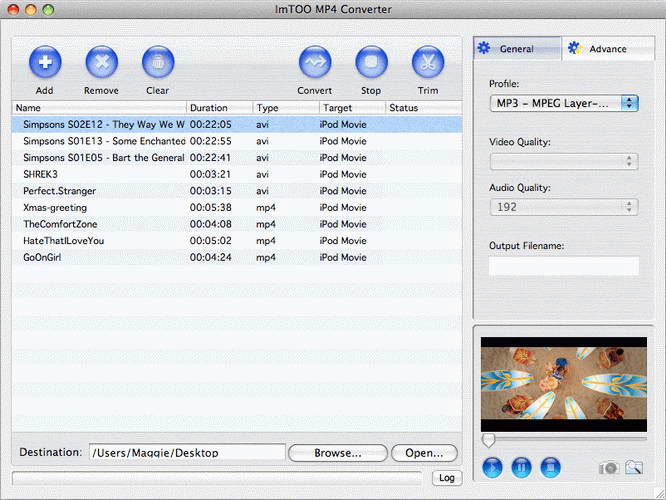Click the Open... destination button
Image resolution: width=666 pixels, height=500 pixels.
click(424, 453)
